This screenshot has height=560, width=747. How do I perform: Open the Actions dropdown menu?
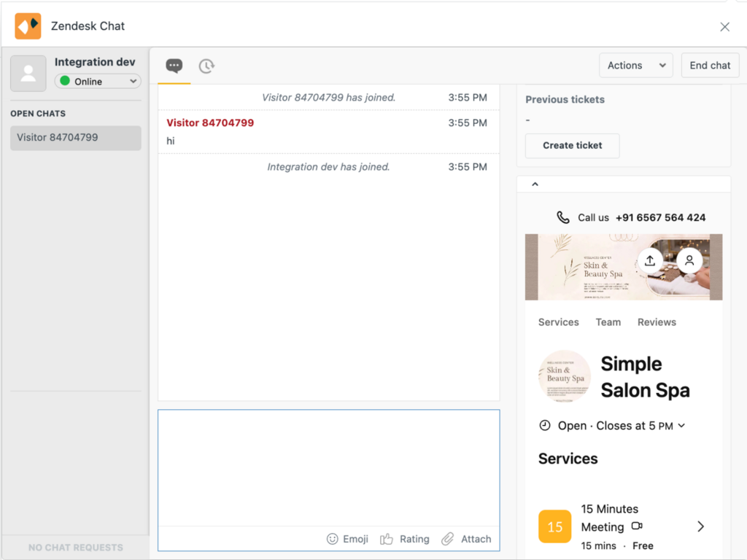pos(635,66)
